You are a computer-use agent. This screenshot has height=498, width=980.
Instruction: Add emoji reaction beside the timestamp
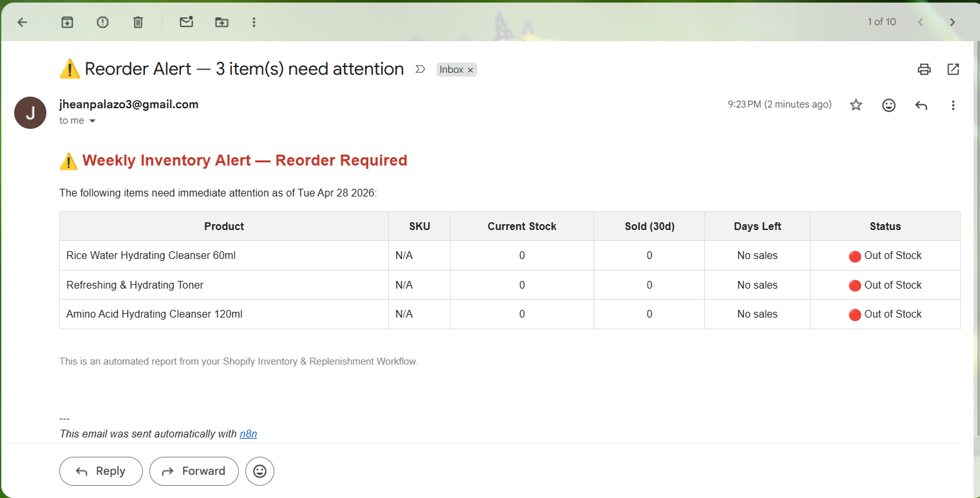[889, 105]
